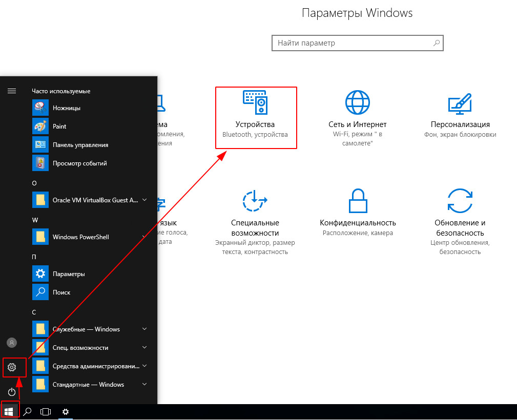Jump to letter O section header
This screenshot has width=517, height=420.
pyautogui.click(x=34, y=183)
